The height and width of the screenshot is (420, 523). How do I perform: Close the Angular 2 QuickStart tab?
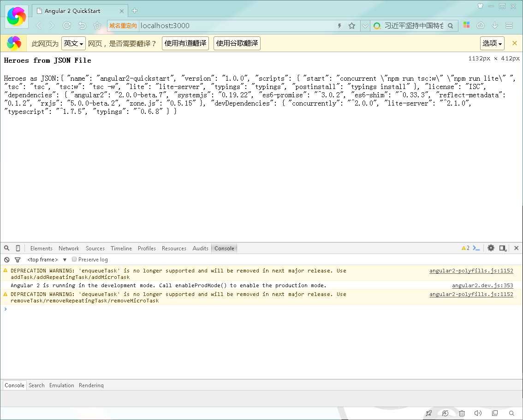[x=122, y=11]
